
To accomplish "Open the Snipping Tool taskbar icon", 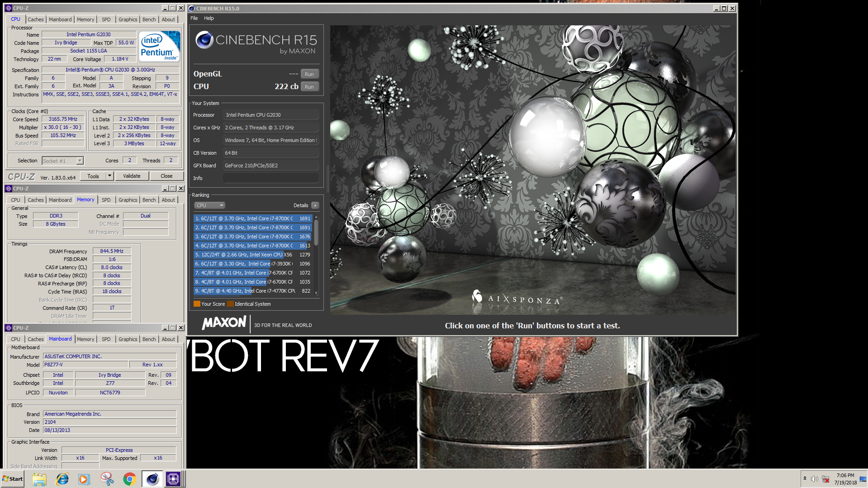I will point(107,479).
